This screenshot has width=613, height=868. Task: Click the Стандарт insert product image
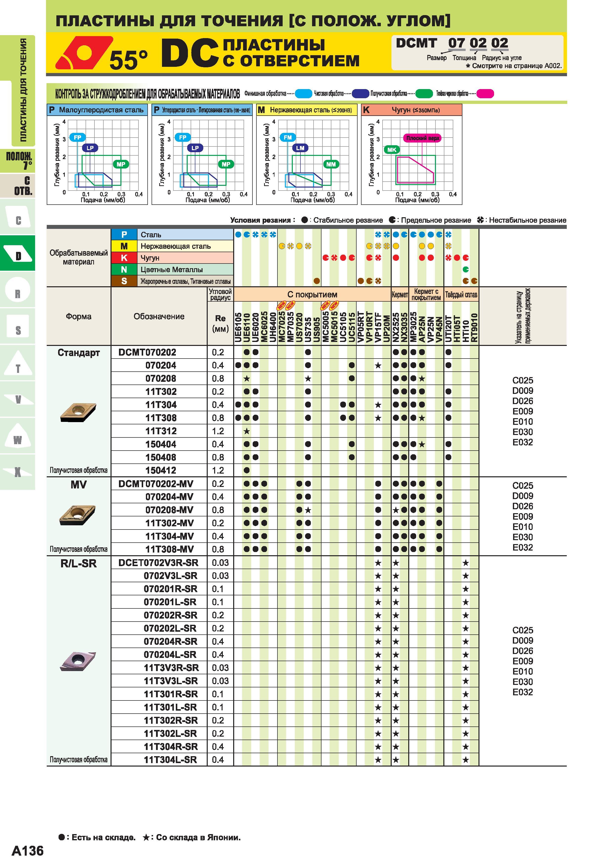pyautogui.click(x=78, y=412)
